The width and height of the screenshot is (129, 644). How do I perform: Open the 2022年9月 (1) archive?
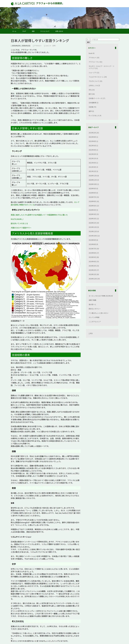coord(93,137)
